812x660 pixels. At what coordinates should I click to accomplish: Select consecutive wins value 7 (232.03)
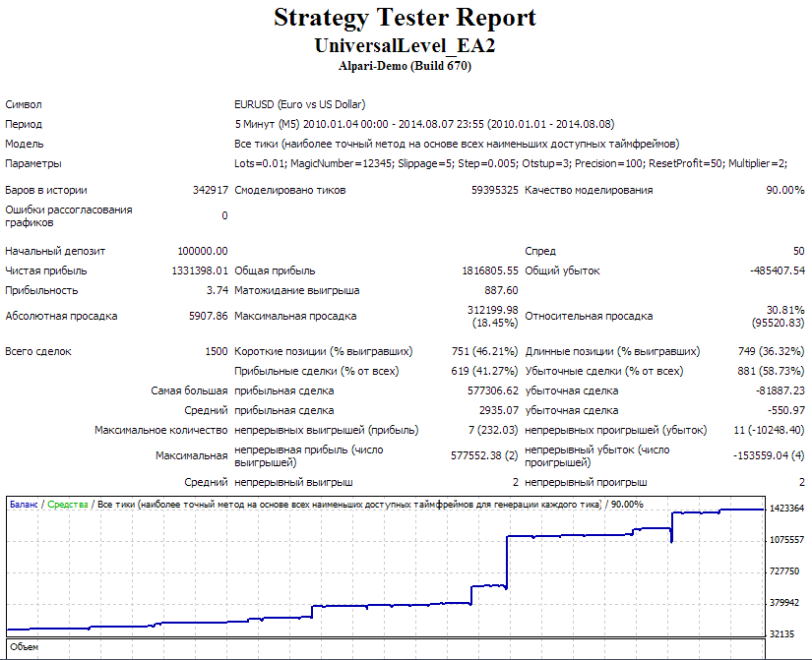493,430
